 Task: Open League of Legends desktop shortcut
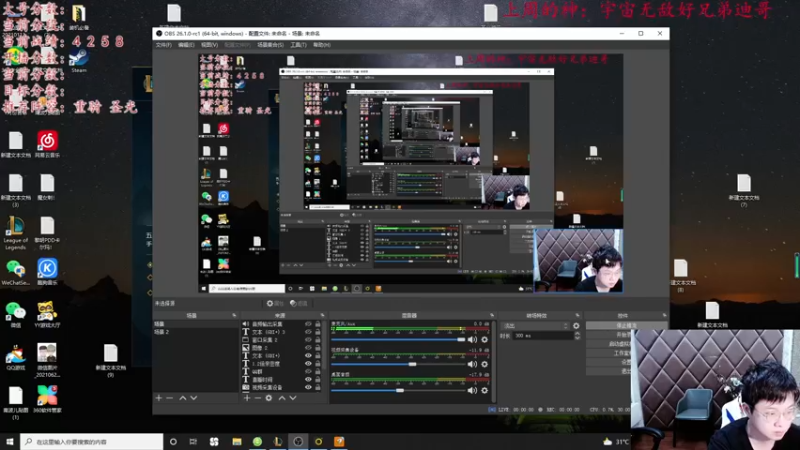coord(15,233)
